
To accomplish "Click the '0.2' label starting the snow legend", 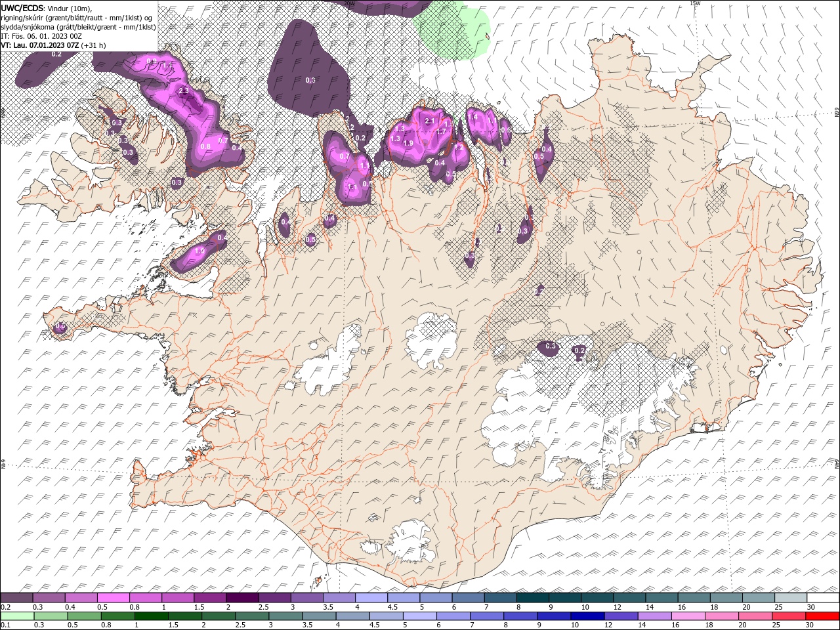I will 7,607.
